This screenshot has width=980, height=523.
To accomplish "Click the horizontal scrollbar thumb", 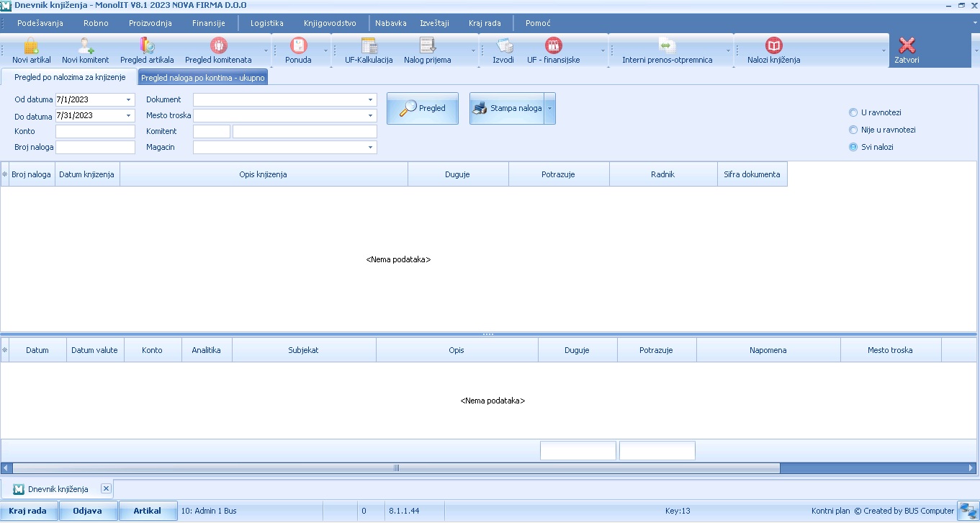I will (396, 468).
